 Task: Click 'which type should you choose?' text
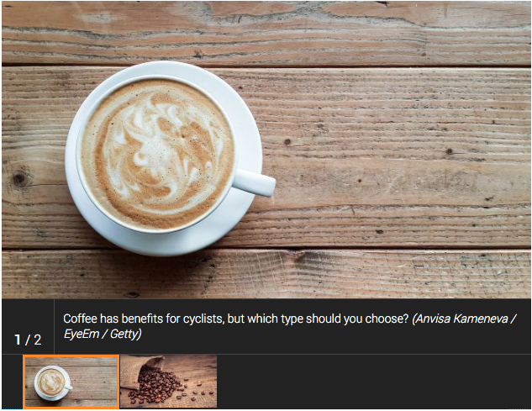click(x=318, y=319)
